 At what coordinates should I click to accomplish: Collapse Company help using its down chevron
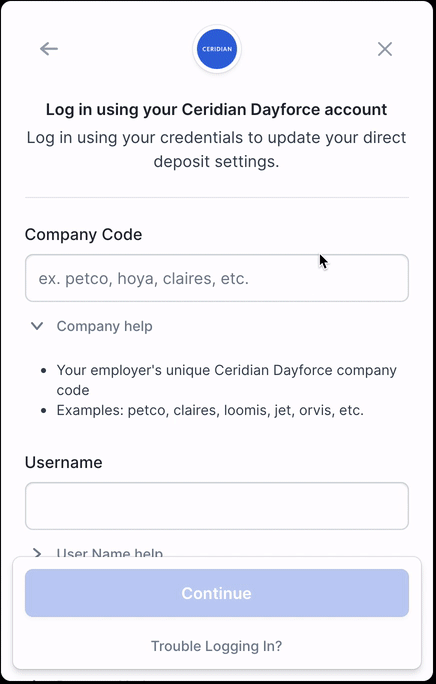coord(37,326)
